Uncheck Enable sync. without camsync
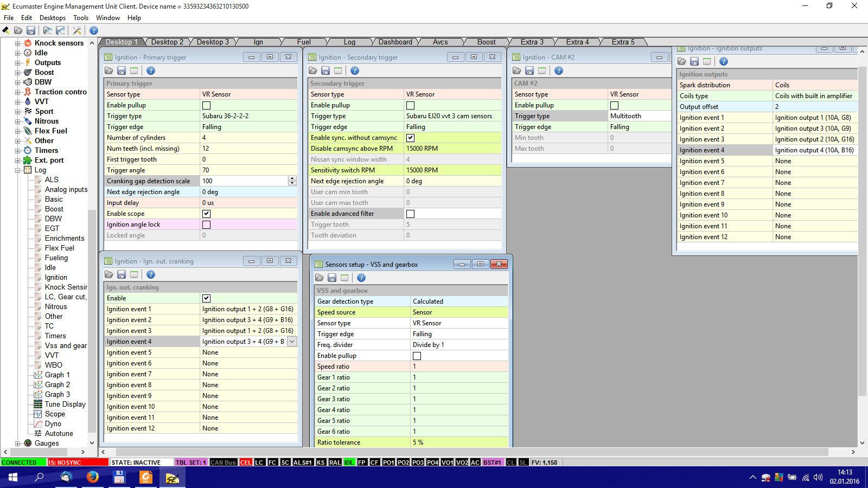This screenshot has width=868, height=488. pyautogui.click(x=410, y=138)
